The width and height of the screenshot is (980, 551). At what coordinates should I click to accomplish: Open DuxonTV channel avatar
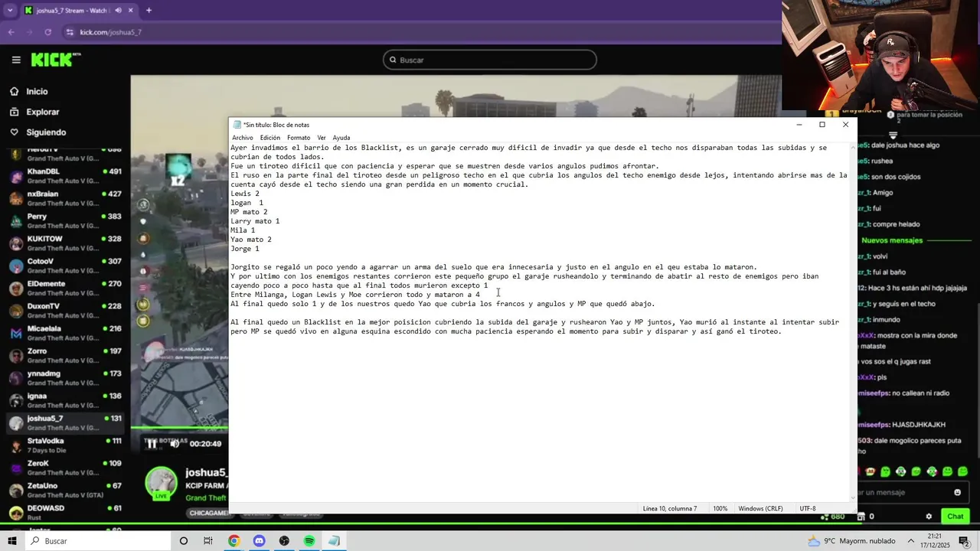point(16,311)
